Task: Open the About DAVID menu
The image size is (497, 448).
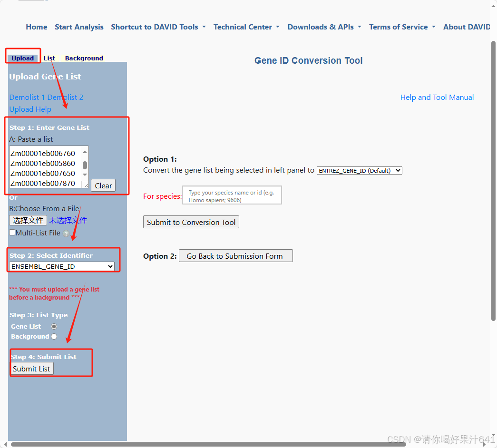Action: tap(467, 27)
